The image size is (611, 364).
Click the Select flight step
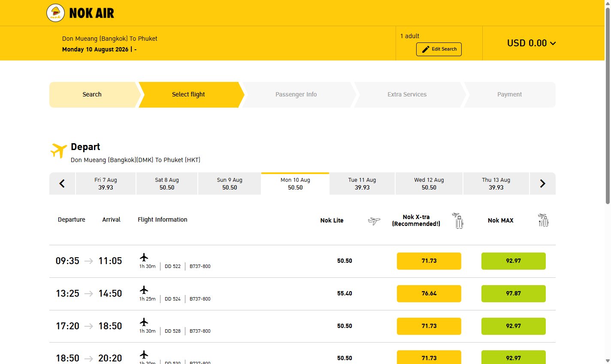191,95
